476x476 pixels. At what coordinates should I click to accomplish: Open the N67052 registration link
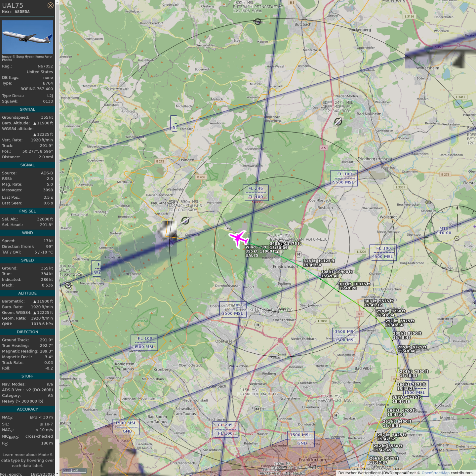[45, 66]
